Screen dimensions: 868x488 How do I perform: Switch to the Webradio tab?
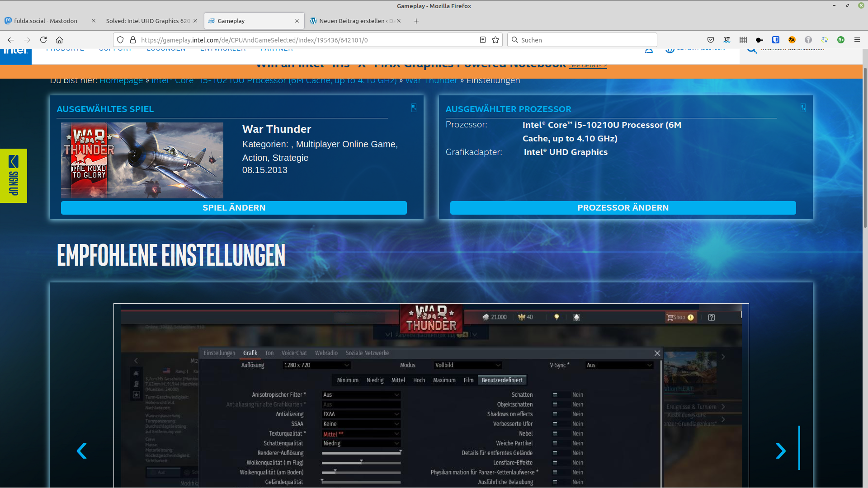coord(326,353)
